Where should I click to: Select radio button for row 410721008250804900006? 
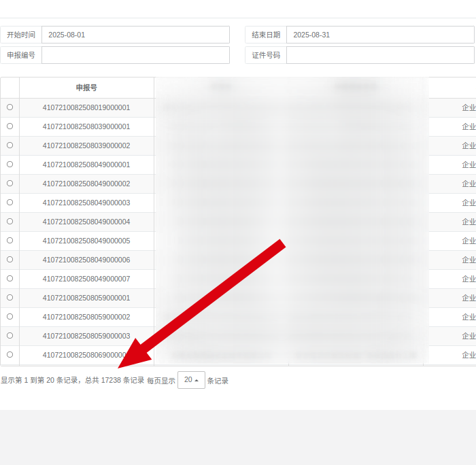(x=10, y=260)
